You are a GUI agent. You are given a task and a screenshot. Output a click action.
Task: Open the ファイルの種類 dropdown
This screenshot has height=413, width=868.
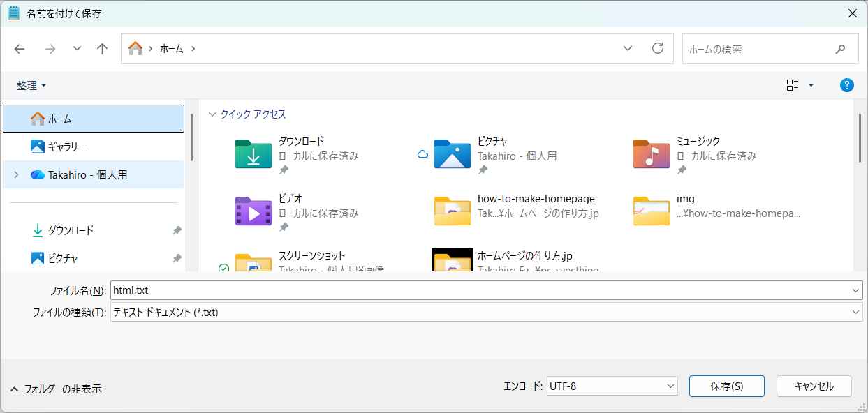[x=486, y=312]
